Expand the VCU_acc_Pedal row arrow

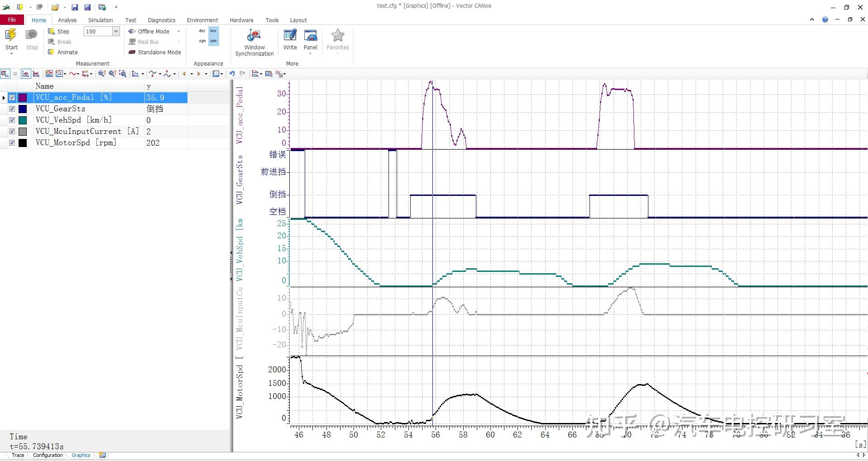pos(4,98)
